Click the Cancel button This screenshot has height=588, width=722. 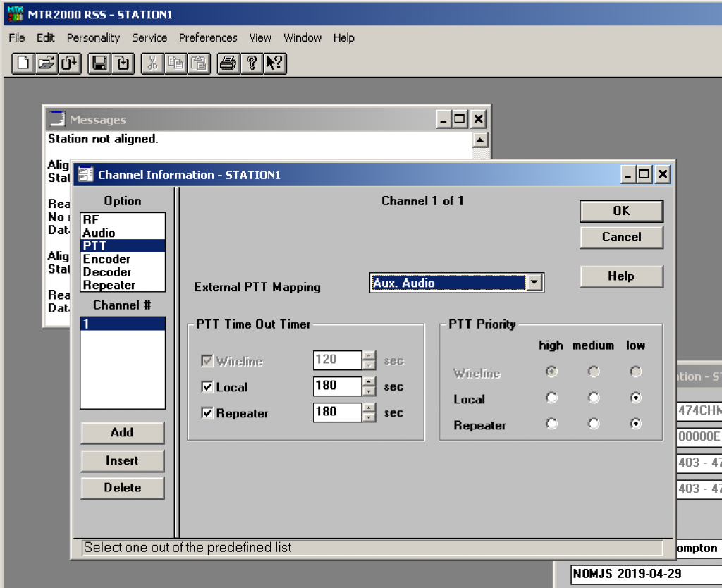[621, 237]
